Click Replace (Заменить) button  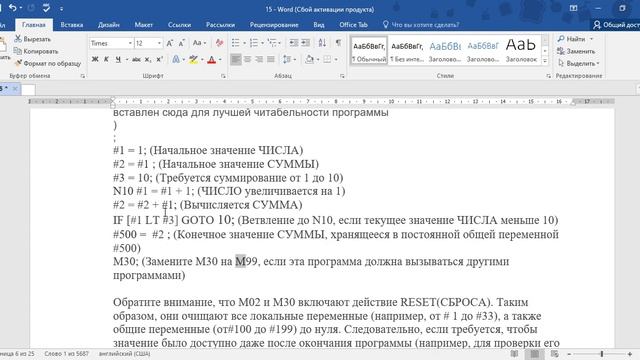(576, 51)
